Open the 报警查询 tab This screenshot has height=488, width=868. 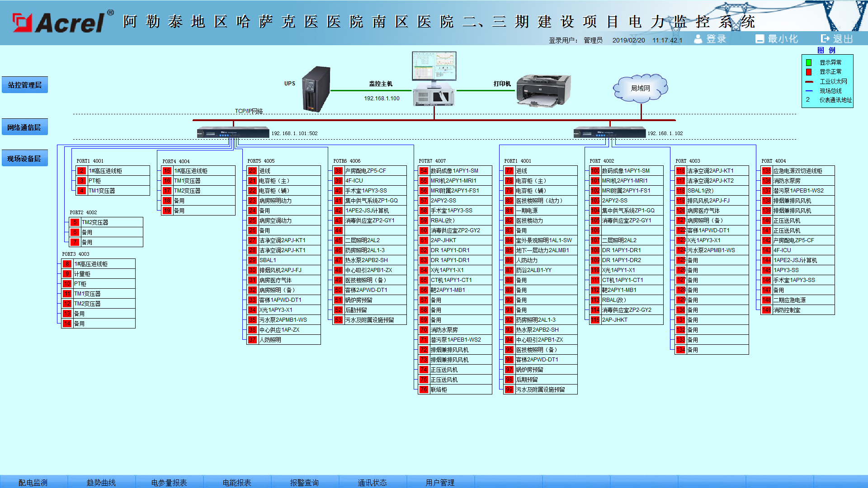click(305, 482)
